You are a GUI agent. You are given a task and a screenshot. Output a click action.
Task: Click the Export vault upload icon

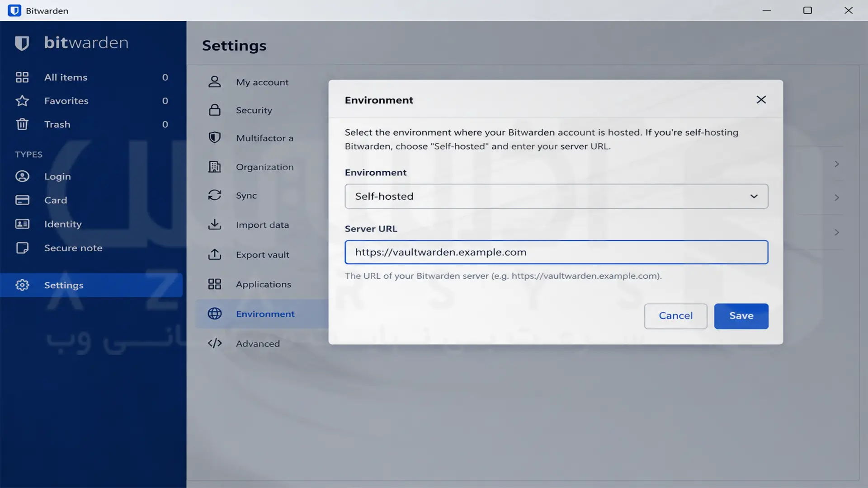tap(215, 254)
